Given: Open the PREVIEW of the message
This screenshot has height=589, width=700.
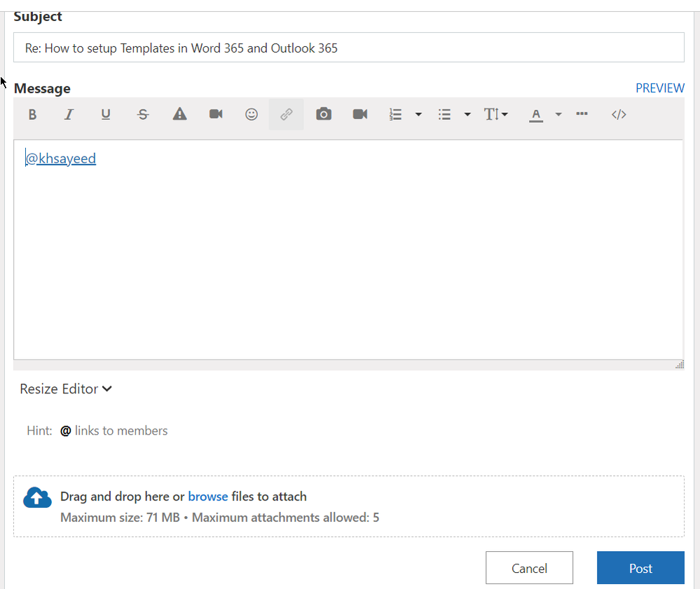Looking at the screenshot, I should (x=660, y=88).
